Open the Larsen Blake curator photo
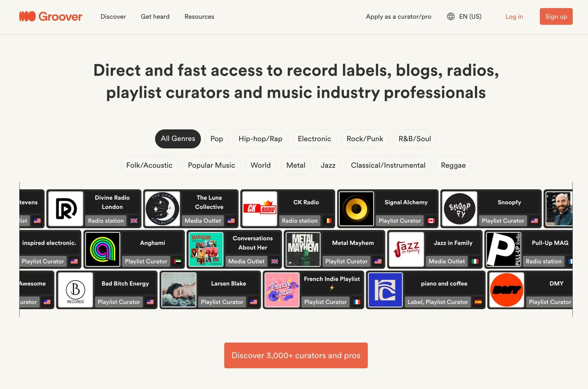Screen dimensions: 588x389 (x=179, y=290)
